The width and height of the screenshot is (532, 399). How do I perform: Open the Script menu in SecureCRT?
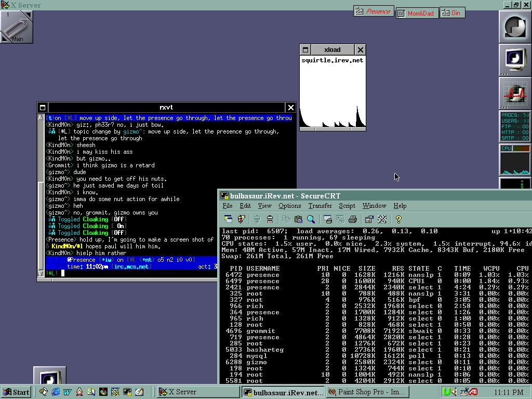pos(347,206)
